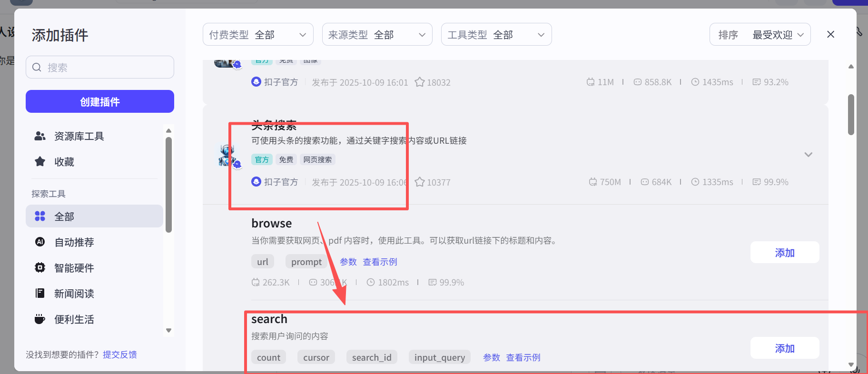Open 查看示例 link of browse tool
The height and width of the screenshot is (374, 868).
point(380,262)
